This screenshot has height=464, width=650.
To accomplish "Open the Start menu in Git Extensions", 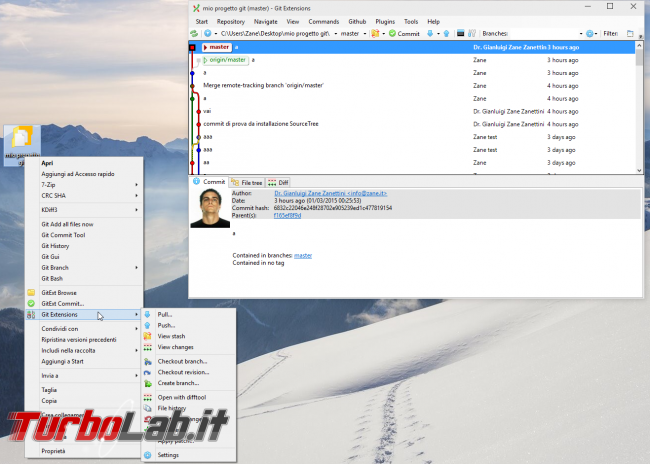I will (201, 22).
